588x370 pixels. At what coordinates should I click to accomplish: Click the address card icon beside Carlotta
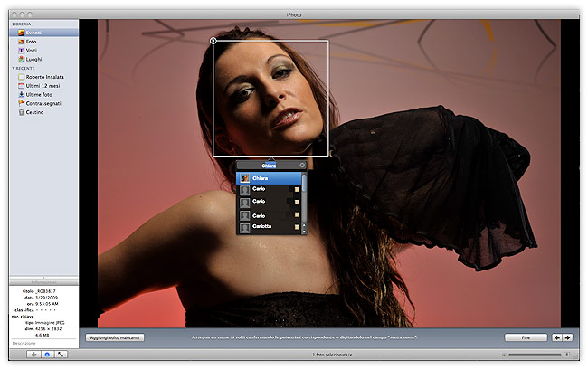click(297, 227)
